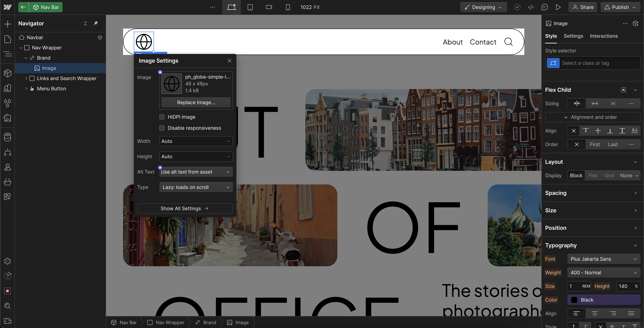
Task: Open the CMS database icon
Action: pos(7,137)
